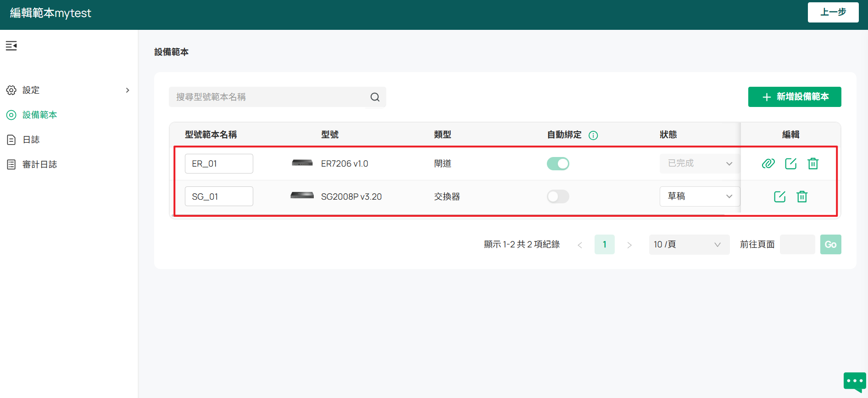Click the 新增設備範本 button

click(795, 97)
